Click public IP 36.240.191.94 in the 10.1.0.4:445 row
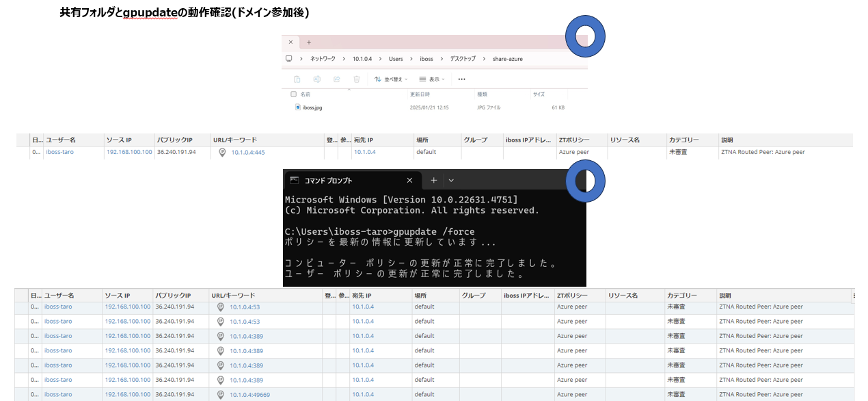 [176, 152]
